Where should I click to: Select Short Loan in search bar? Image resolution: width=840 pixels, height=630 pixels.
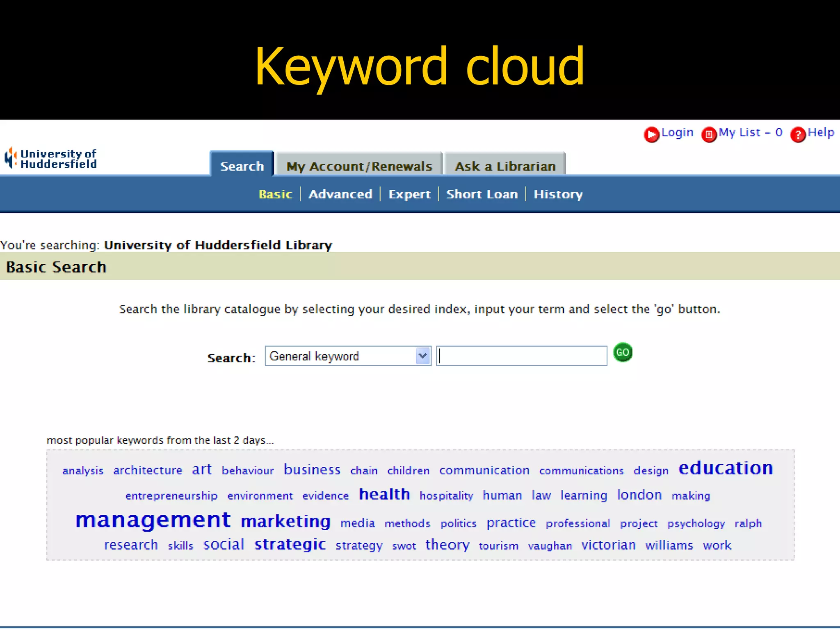pos(482,194)
